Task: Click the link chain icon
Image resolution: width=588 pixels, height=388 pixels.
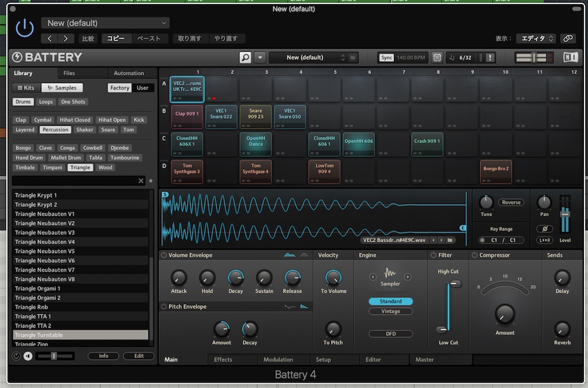Action: (567, 38)
